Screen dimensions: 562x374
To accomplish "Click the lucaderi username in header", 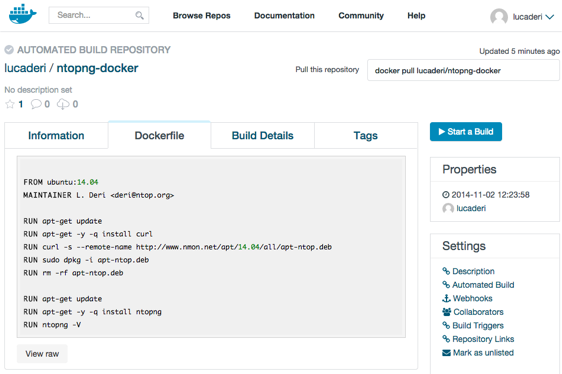I will point(527,17).
